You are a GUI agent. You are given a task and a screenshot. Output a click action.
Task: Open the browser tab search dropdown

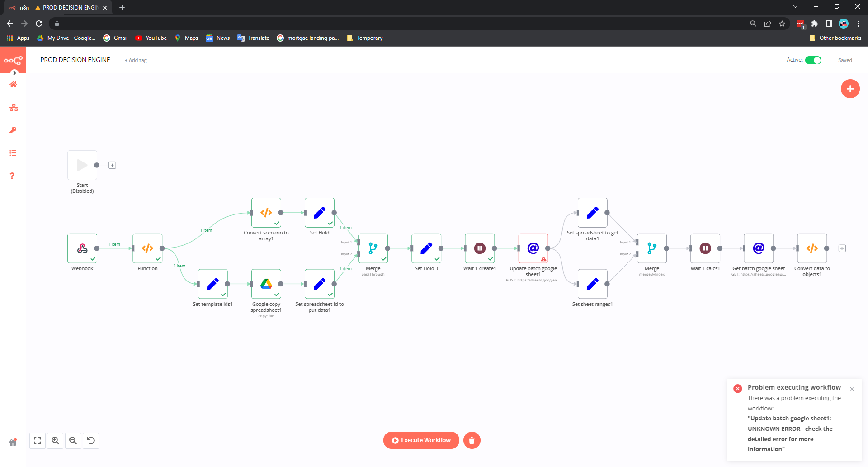click(x=795, y=7)
